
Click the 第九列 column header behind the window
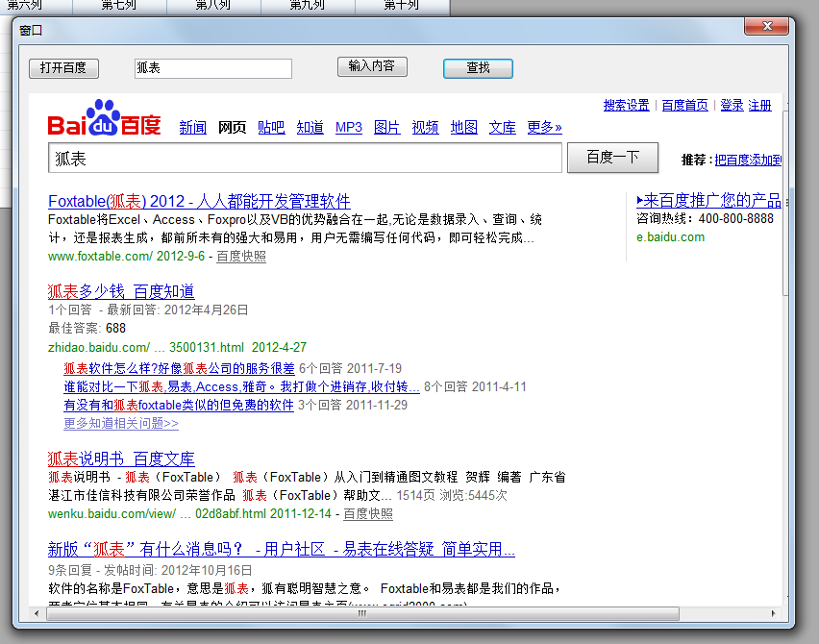(x=308, y=7)
